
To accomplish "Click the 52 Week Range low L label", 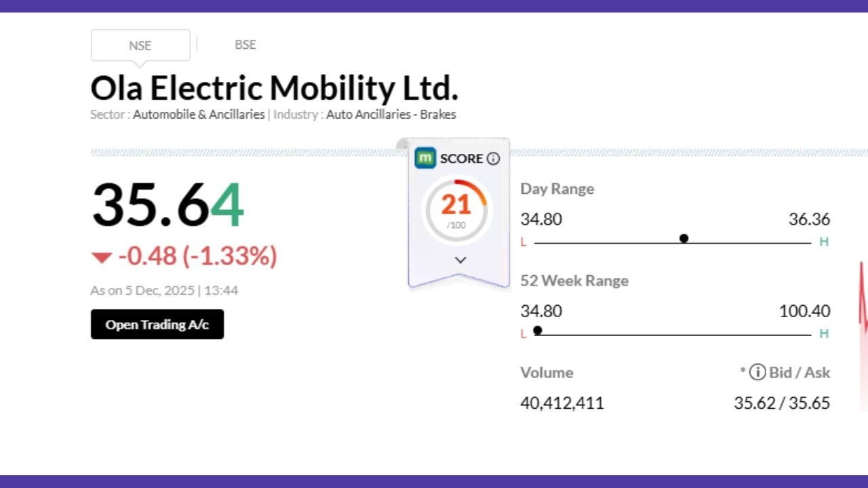I will 523,333.
